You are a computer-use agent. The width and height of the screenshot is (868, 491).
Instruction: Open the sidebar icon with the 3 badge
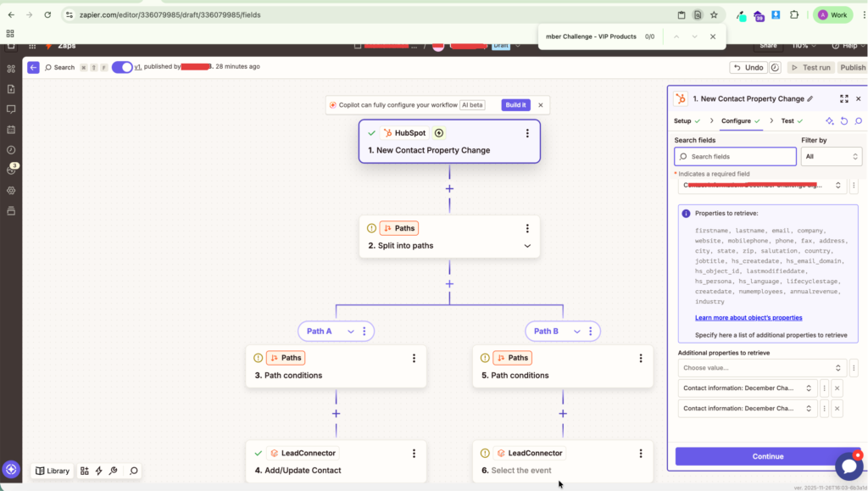point(10,170)
